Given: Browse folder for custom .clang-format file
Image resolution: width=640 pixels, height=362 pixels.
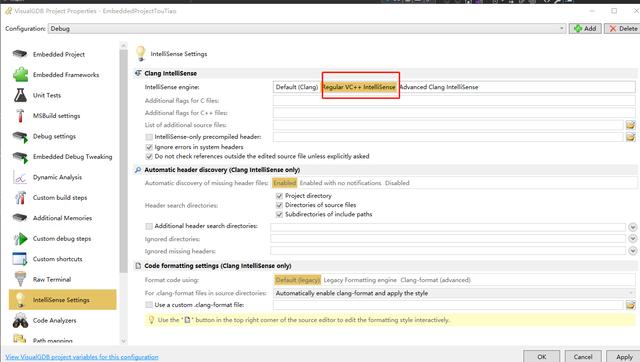Looking at the screenshot, I should click(631, 304).
